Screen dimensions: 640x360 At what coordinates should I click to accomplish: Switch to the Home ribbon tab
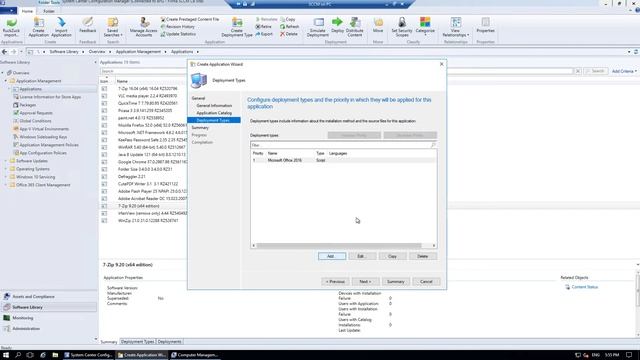(27, 11)
